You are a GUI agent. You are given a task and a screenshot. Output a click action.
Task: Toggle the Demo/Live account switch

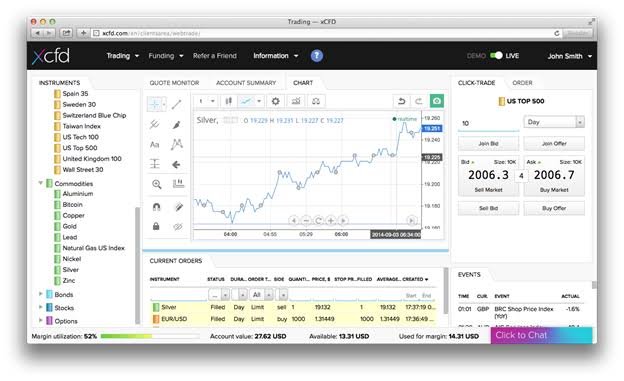click(496, 56)
